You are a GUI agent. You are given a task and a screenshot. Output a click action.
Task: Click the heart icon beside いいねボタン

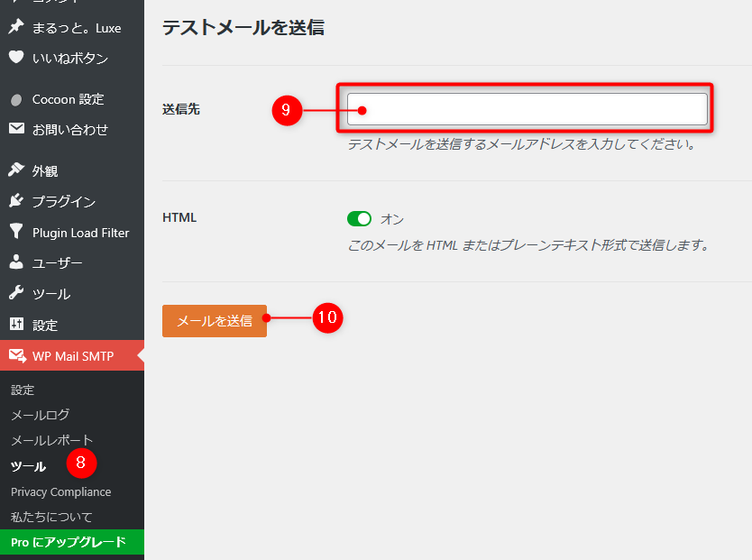pos(16,57)
